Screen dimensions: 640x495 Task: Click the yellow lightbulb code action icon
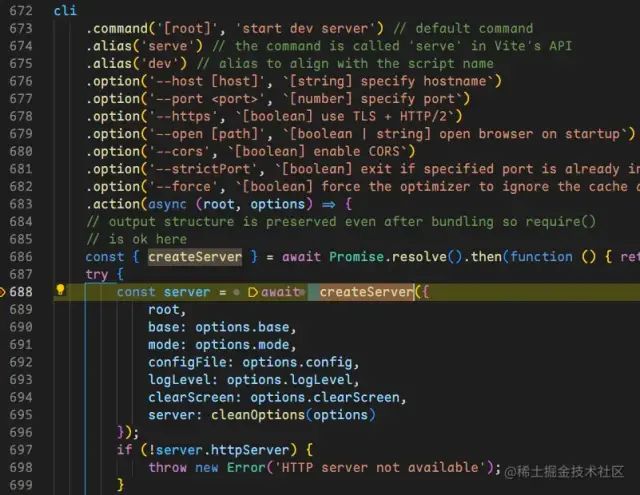[60, 290]
